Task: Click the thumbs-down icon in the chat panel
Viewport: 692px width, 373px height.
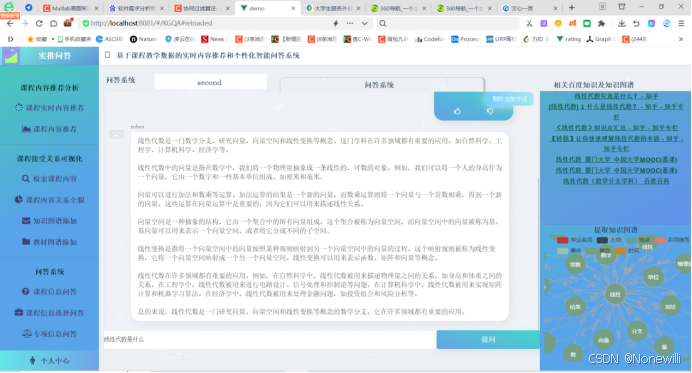Action: (x=490, y=111)
